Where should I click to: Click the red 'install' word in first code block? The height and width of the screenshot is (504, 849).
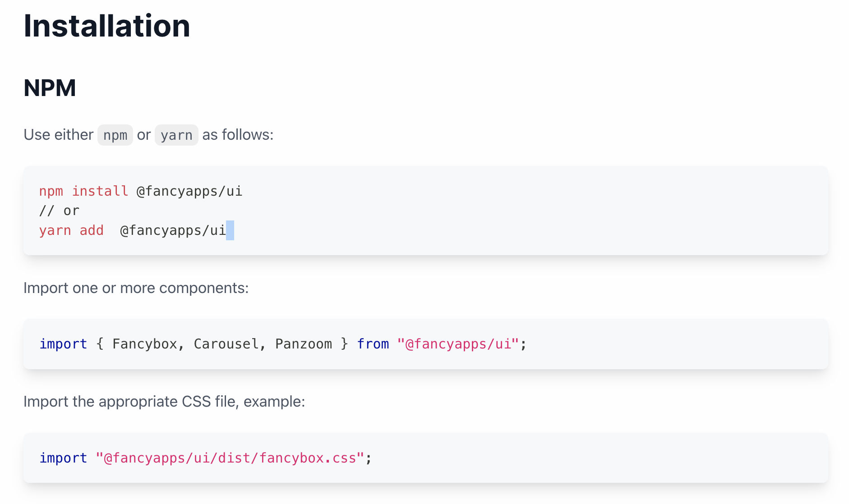[100, 191]
